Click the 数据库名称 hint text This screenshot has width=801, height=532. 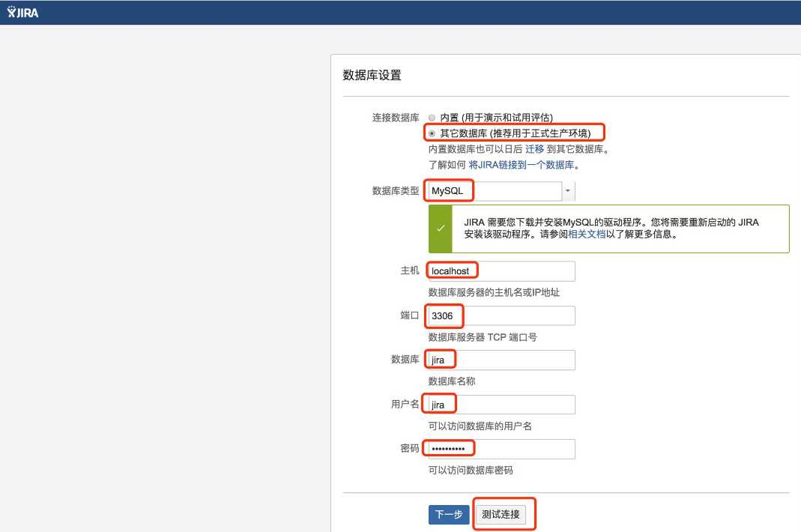(x=452, y=381)
